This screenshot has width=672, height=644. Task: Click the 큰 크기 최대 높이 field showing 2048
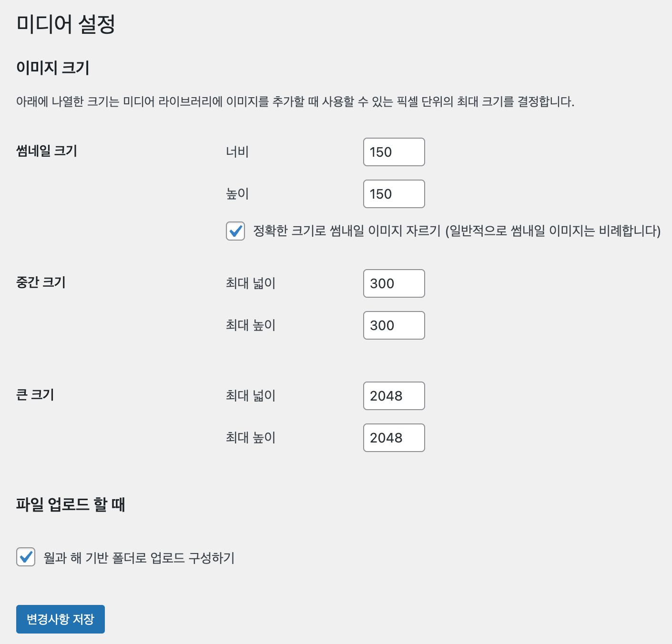point(394,438)
